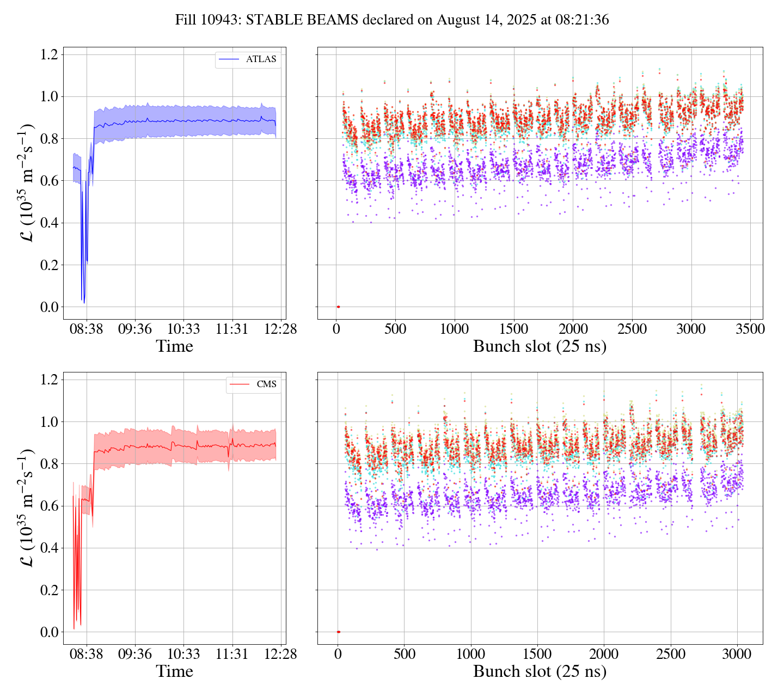
Task: Click the Time axis label below CMS plot
Action: [174, 671]
